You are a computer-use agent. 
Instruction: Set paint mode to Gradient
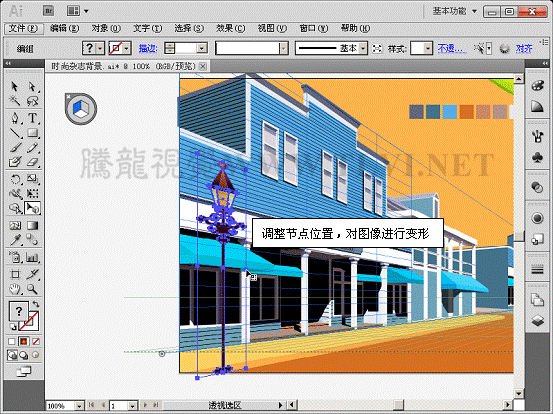24,341
